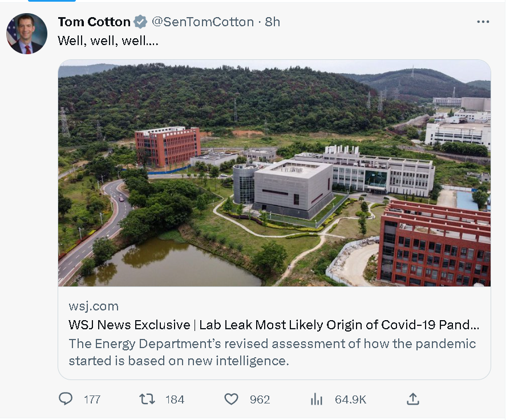The width and height of the screenshot is (510, 420).
Task: Click the 64.9K views count
Action: point(350,399)
